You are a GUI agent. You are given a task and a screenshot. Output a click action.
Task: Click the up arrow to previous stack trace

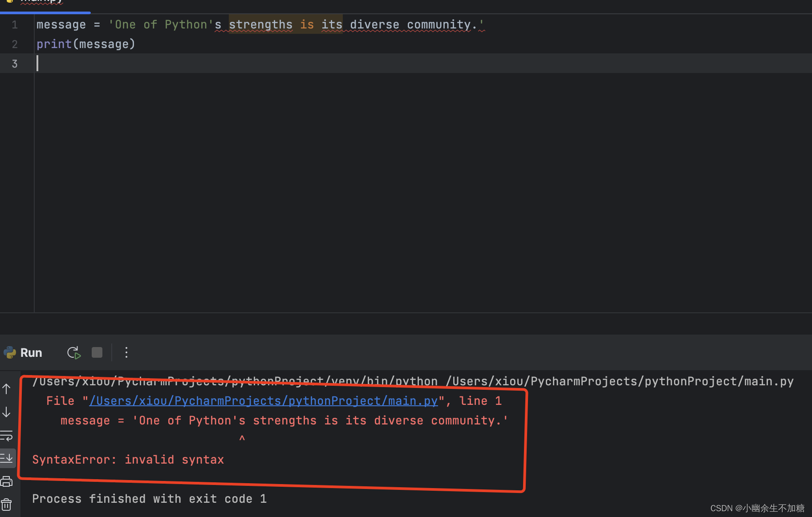pyautogui.click(x=7, y=389)
